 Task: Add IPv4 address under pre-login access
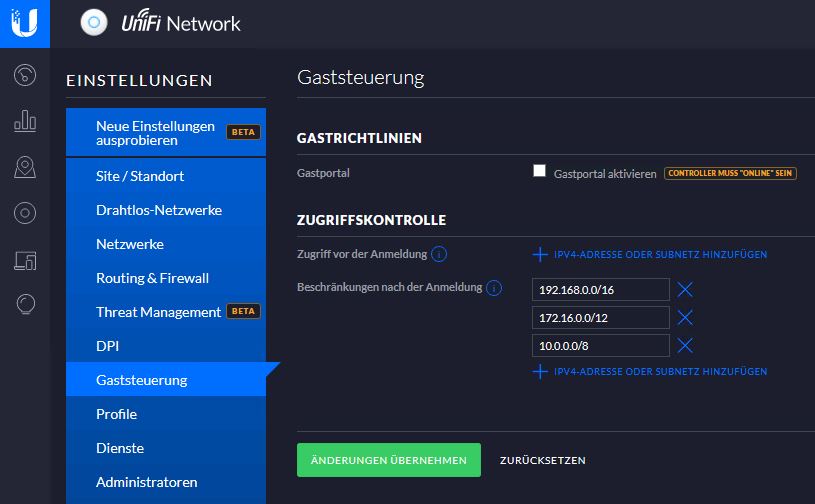pyautogui.click(x=650, y=255)
